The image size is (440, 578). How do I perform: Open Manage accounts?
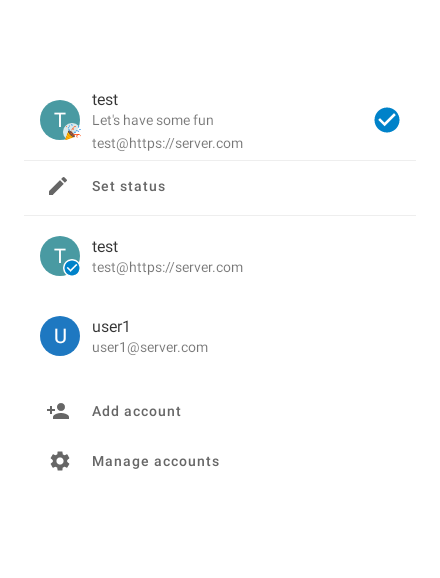coord(220,461)
